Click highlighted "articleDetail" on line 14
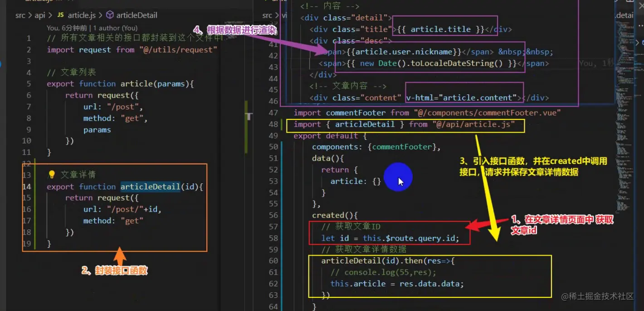Screen dimensions: 644x311 point(150,187)
